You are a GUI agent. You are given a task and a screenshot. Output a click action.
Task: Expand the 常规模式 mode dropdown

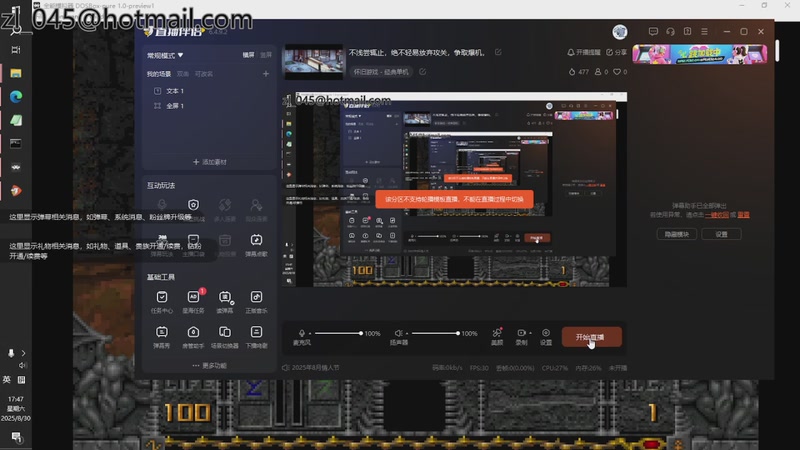[x=165, y=55]
